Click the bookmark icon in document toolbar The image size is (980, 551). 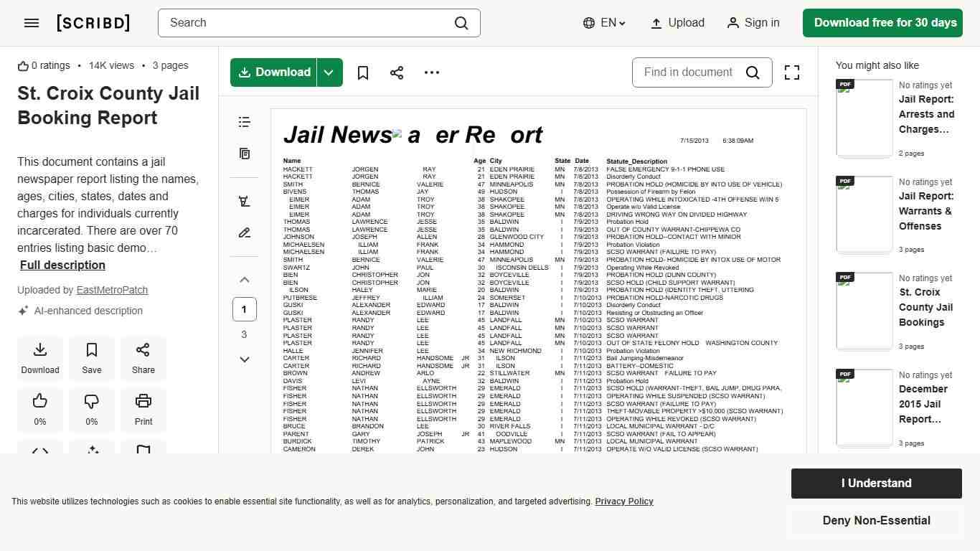pos(363,72)
